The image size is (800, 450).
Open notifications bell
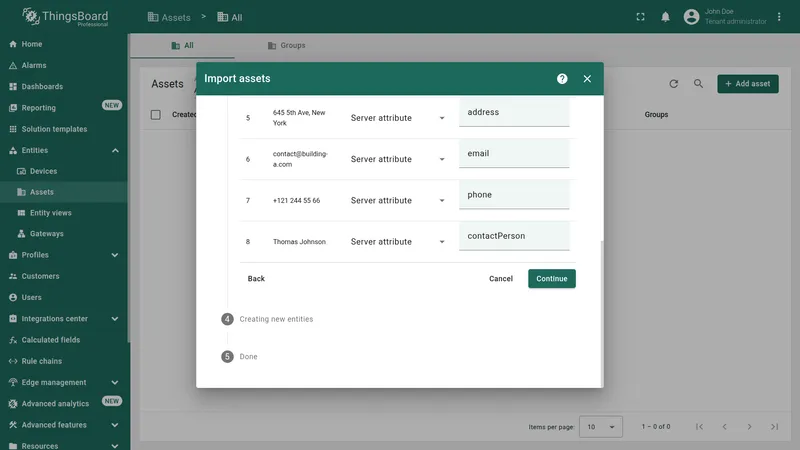click(x=665, y=17)
